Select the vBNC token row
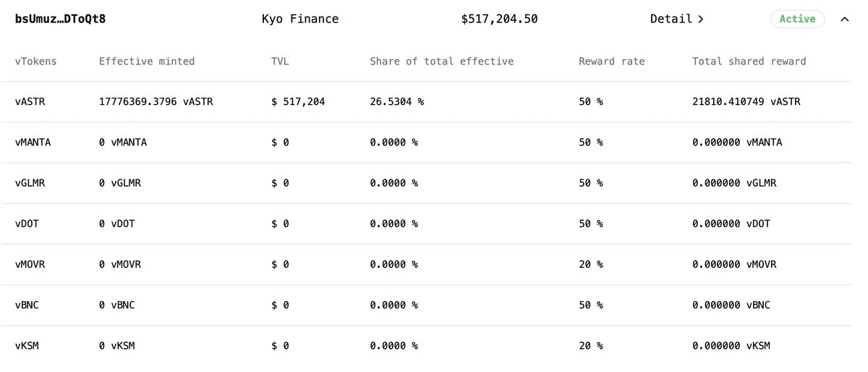This screenshot has width=868, height=372. pos(27,305)
